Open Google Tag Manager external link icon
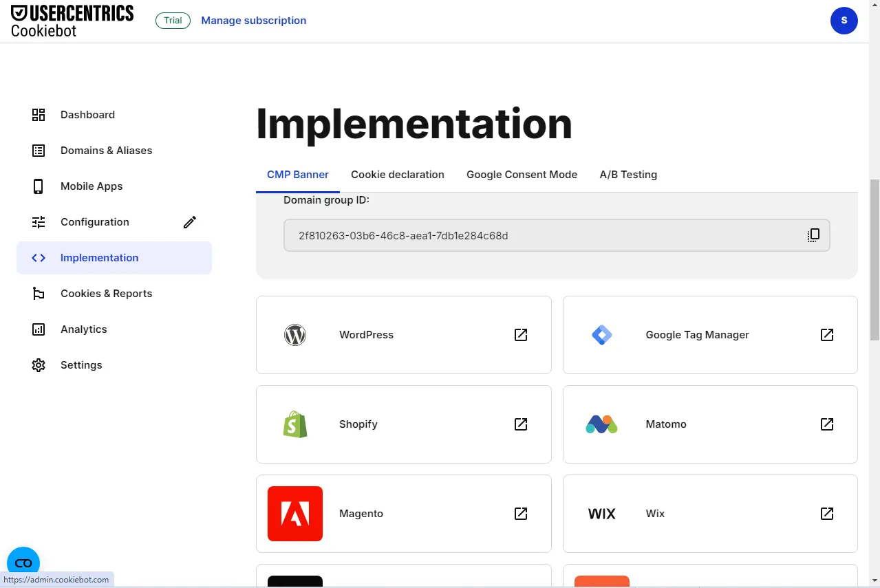This screenshot has height=588, width=880. 827,335
